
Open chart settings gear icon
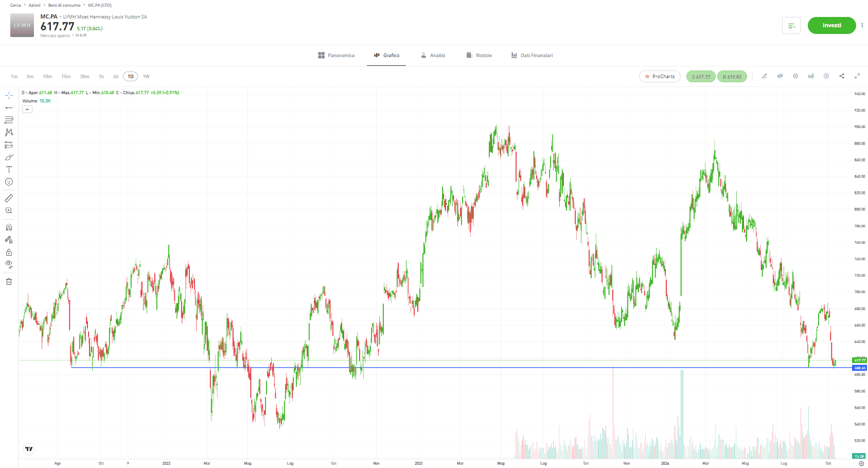795,76
